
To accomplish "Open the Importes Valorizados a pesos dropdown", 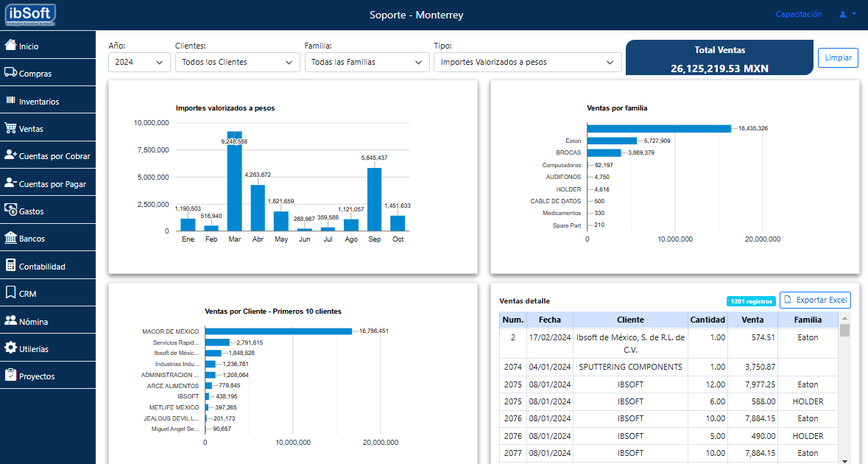I will 527,63.
